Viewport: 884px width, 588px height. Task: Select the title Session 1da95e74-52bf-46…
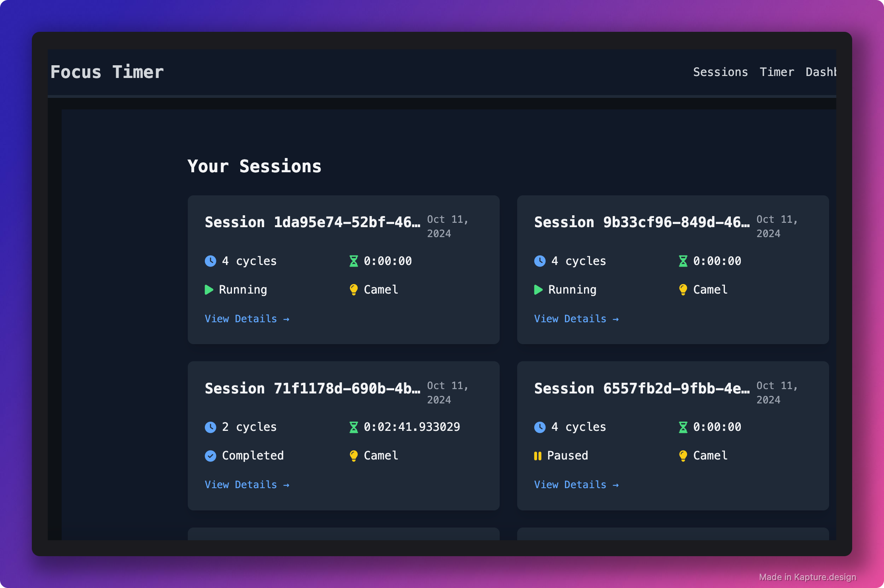click(312, 222)
